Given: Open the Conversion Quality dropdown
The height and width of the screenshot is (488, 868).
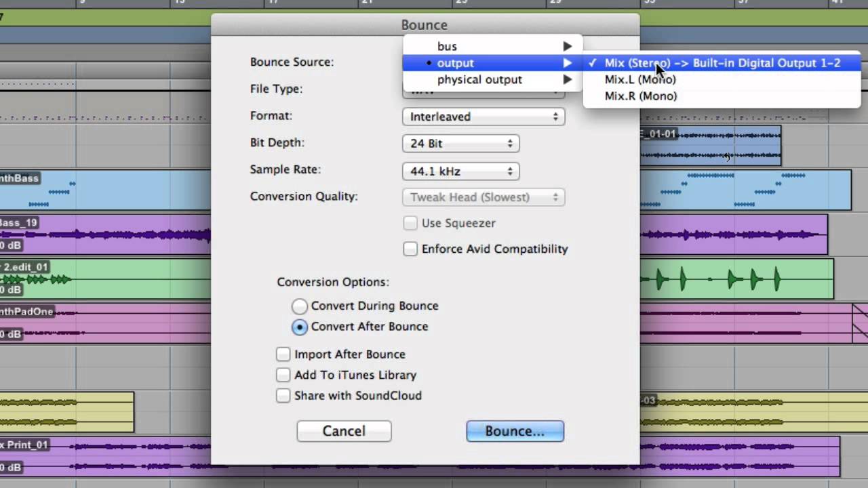Looking at the screenshot, I should [x=484, y=197].
